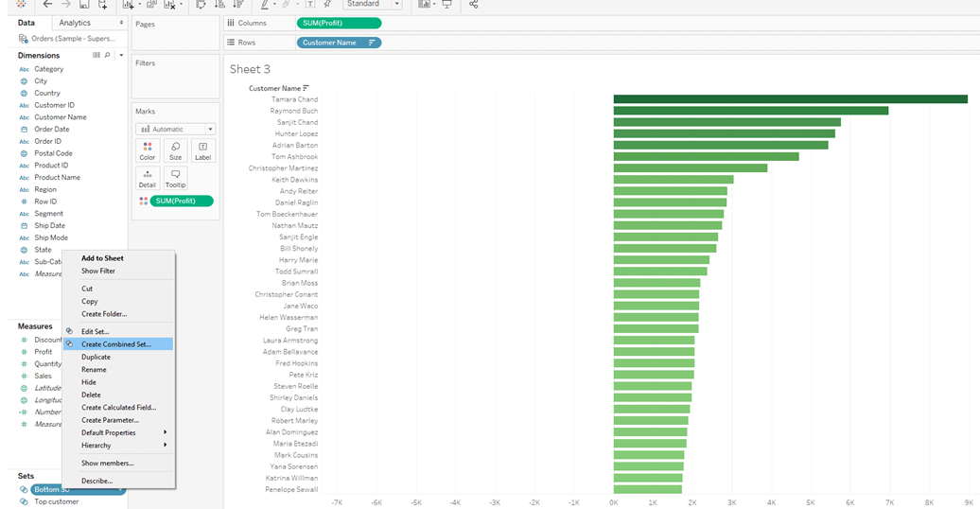Click the redo forward arrow

[65, 4]
